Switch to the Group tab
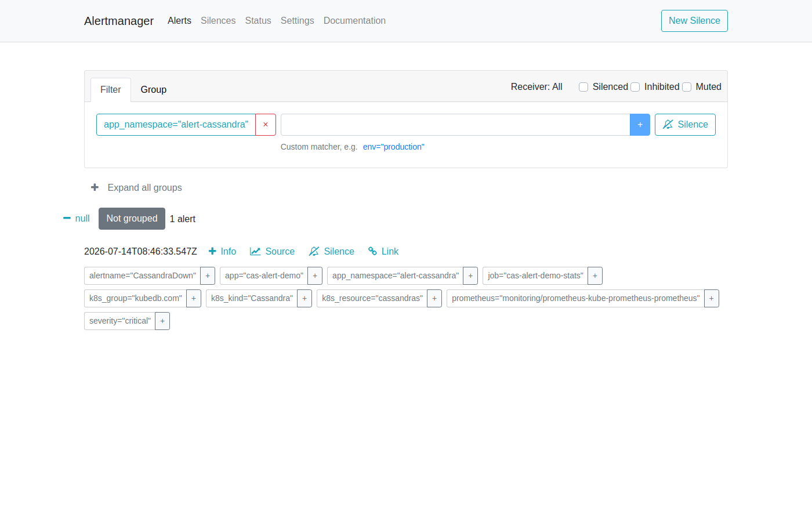The height and width of the screenshot is (522, 812). (154, 90)
